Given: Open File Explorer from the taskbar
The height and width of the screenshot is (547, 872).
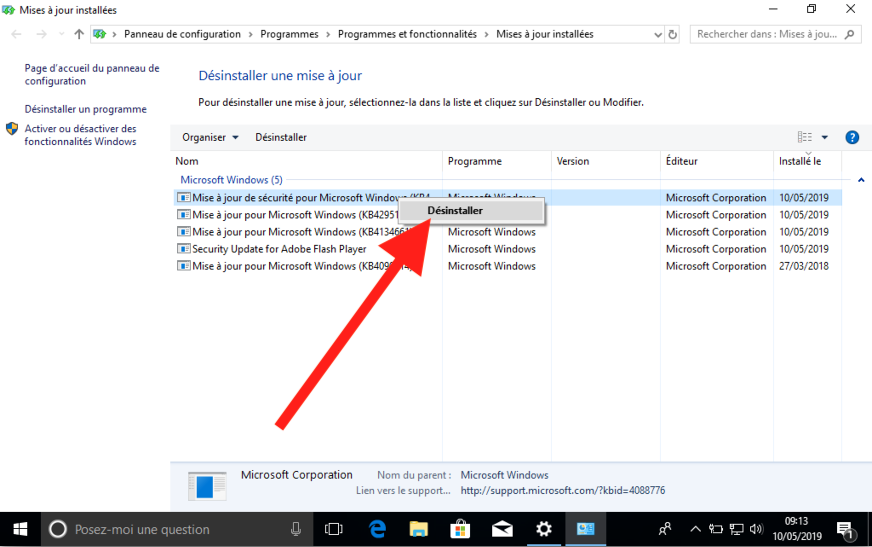Looking at the screenshot, I should (419, 529).
